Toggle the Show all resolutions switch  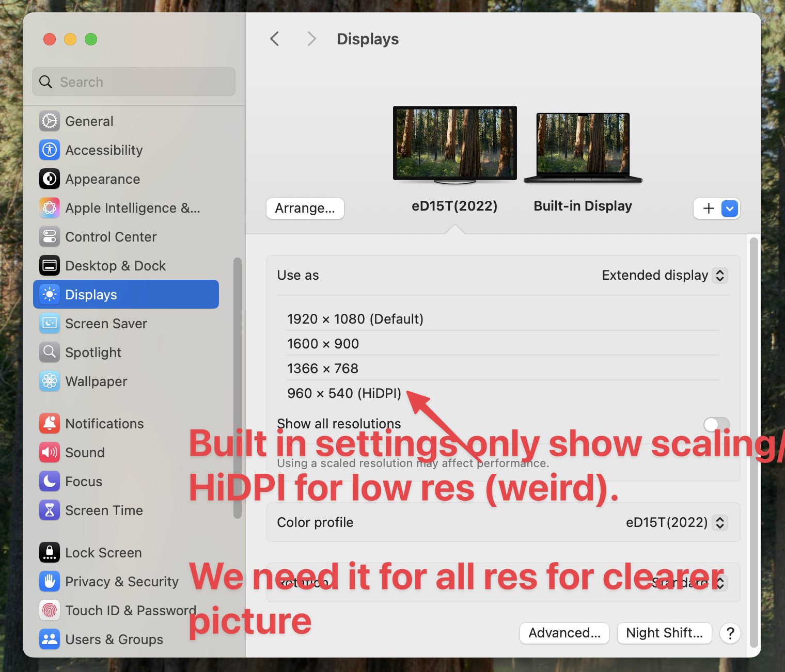(x=716, y=424)
